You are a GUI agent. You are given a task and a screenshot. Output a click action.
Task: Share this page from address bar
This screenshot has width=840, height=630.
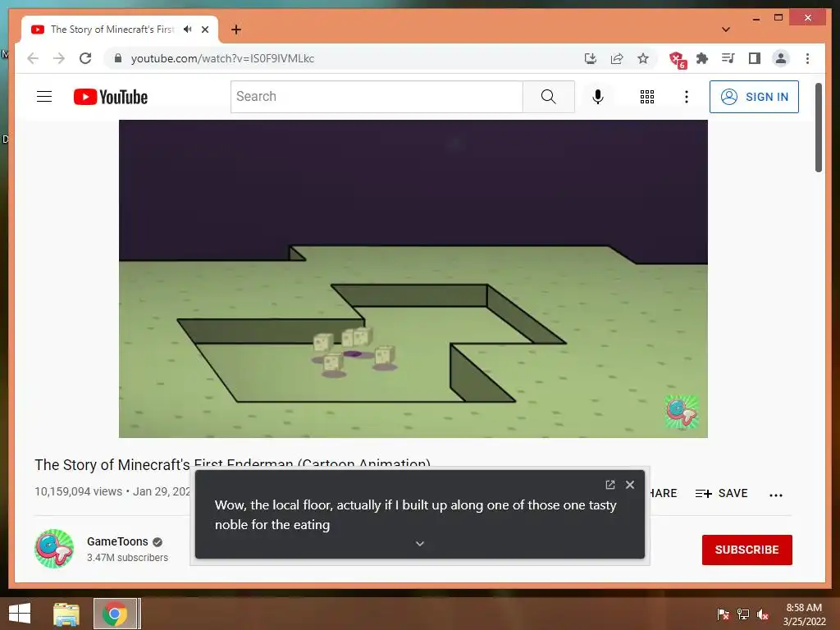pos(617,58)
